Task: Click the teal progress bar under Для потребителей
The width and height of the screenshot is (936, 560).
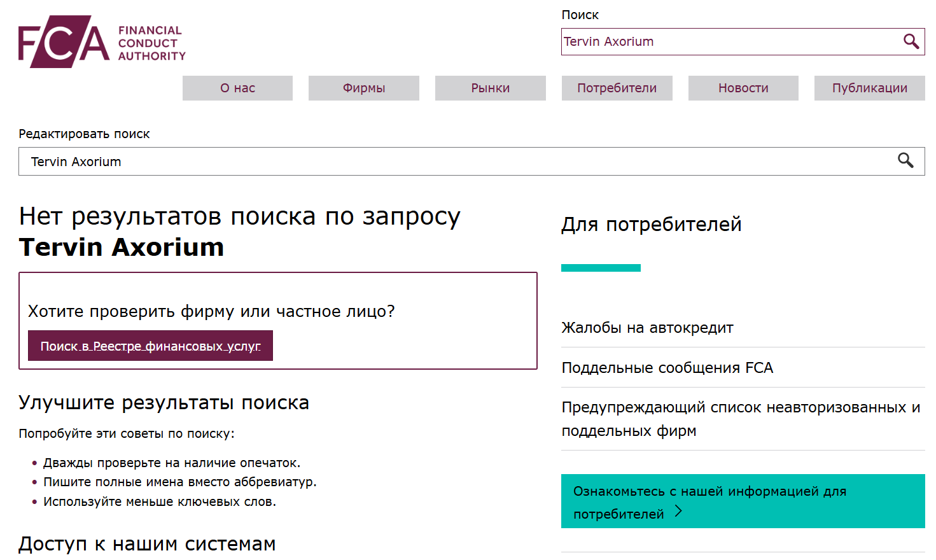Action: coord(600,267)
